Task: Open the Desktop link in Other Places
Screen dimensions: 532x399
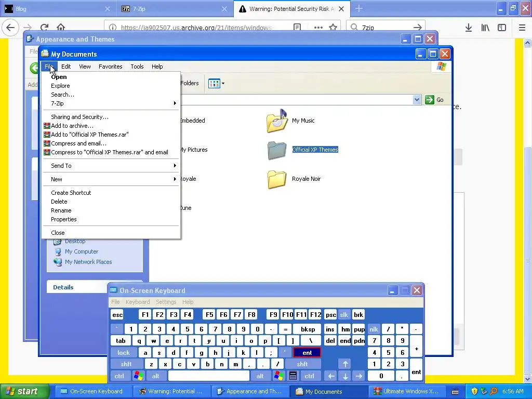Action: tap(75, 241)
